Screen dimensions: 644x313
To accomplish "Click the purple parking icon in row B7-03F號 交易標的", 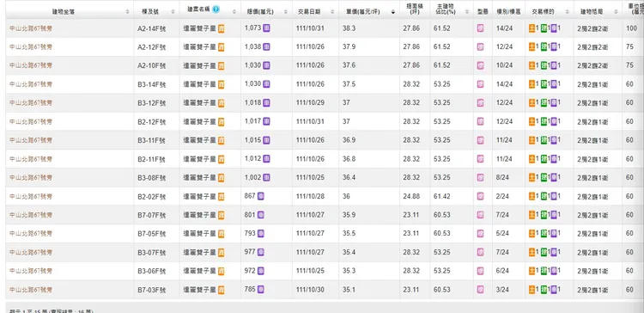I will point(554,290).
